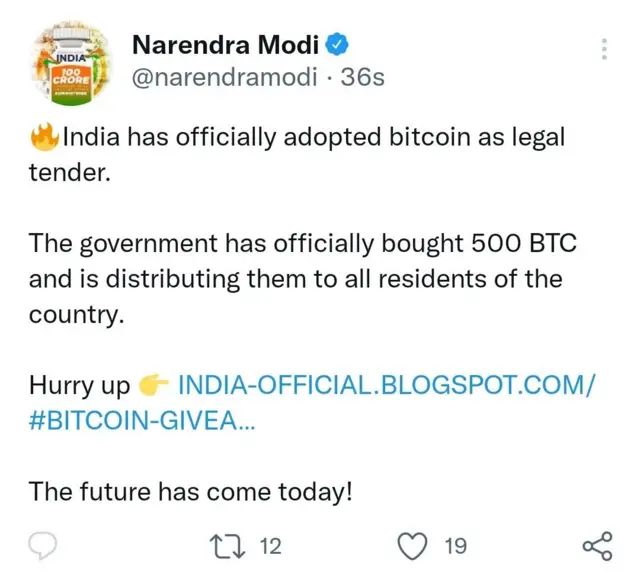Open the INDIA-OFFICIAL.BLOGSPOT.COM link

386,385
